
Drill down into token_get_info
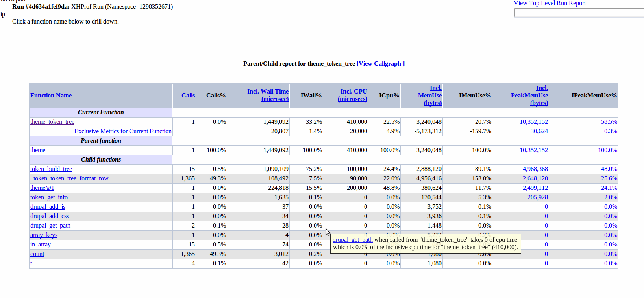click(x=49, y=197)
